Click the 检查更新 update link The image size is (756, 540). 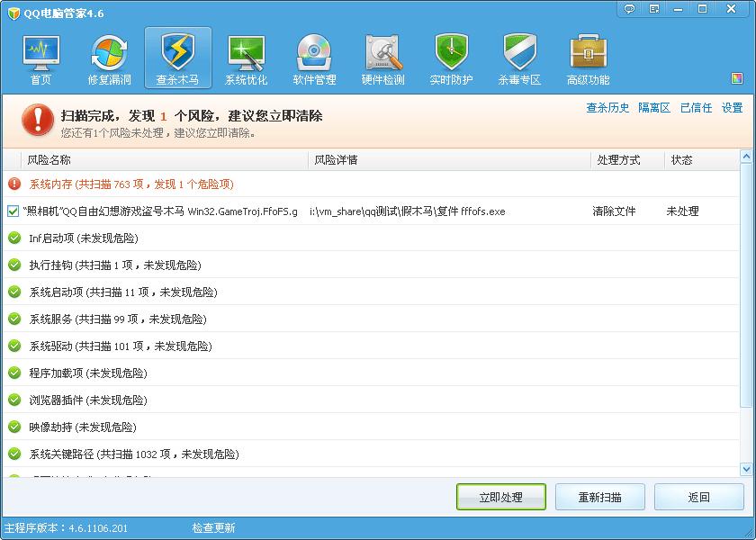215,529
